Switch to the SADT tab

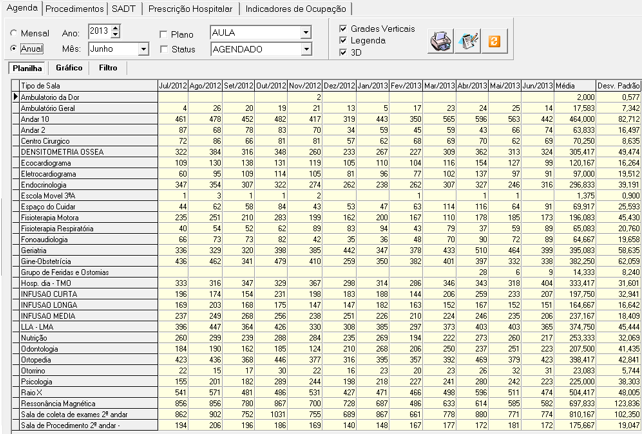tap(123, 9)
